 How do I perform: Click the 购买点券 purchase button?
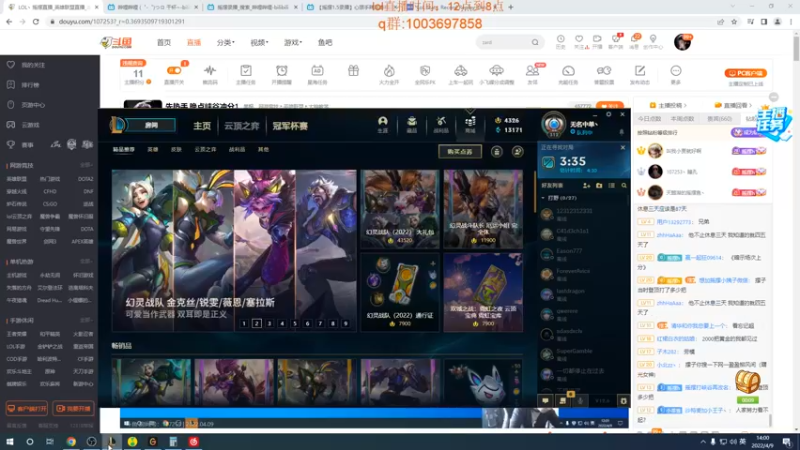[460, 152]
